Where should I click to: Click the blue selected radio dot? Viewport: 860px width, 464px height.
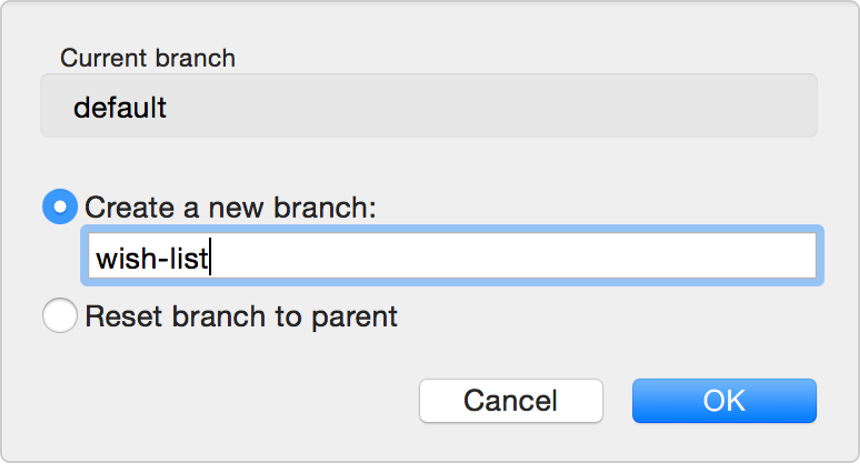(x=59, y=207)
